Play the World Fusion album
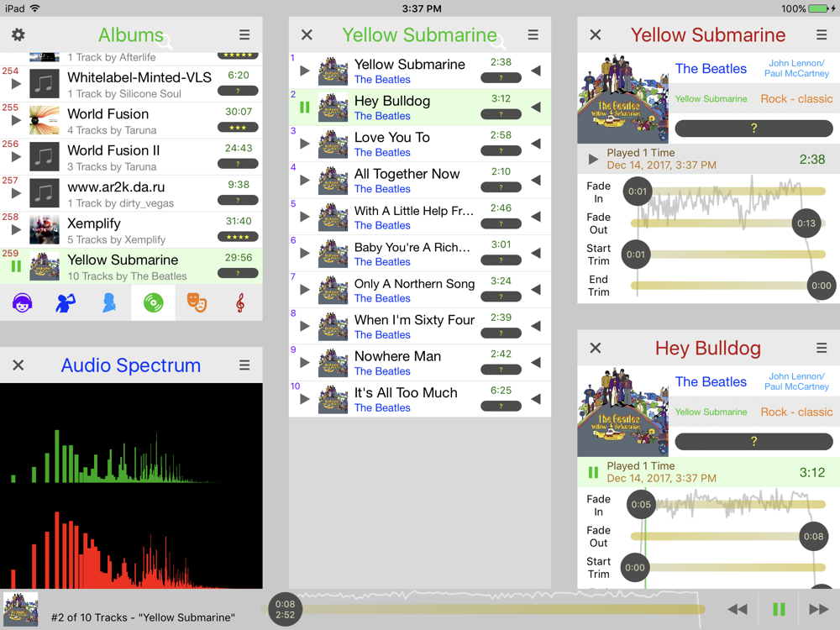The image size is (840, 630). (x=16, y=120)
